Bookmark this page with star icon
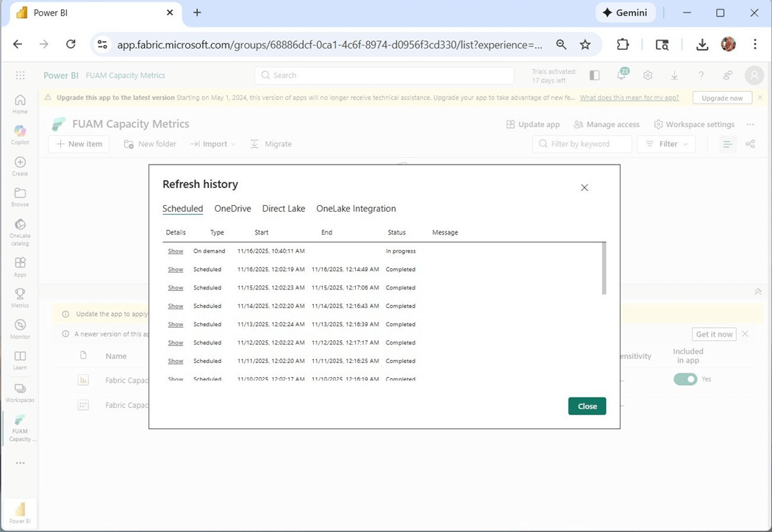 coord(585,45)
